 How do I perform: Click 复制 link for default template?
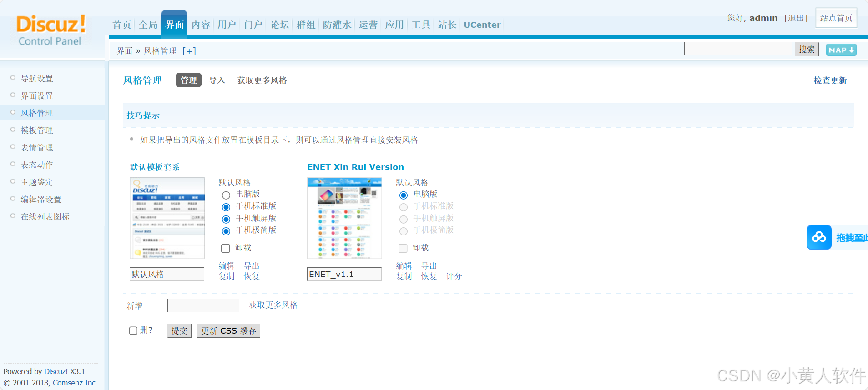coord(227,276)
